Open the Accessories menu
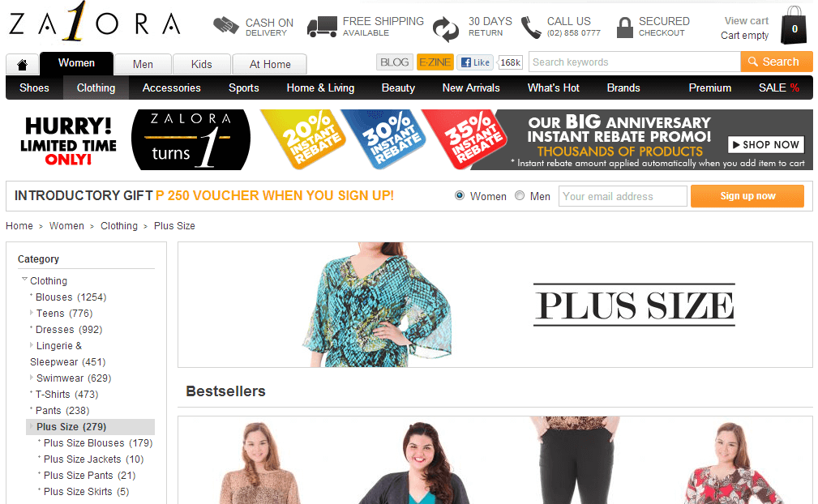818x504 pixels. point(171,88)
